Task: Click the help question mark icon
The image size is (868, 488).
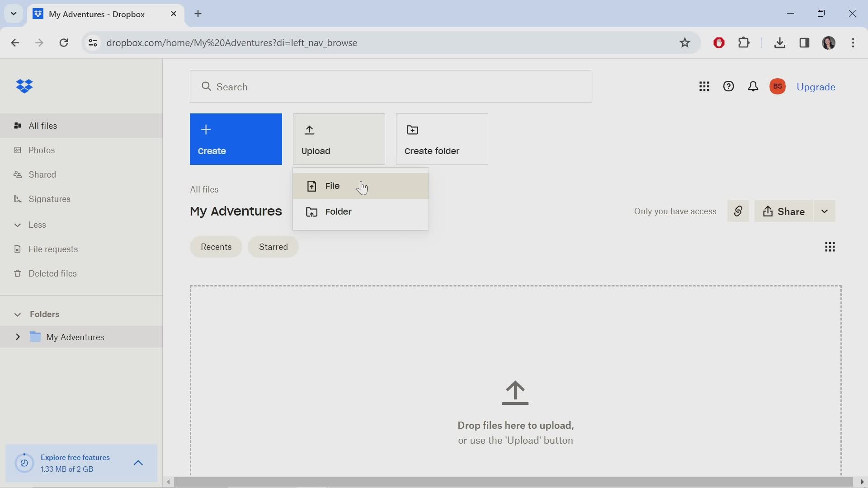Action: pos(728,87)
